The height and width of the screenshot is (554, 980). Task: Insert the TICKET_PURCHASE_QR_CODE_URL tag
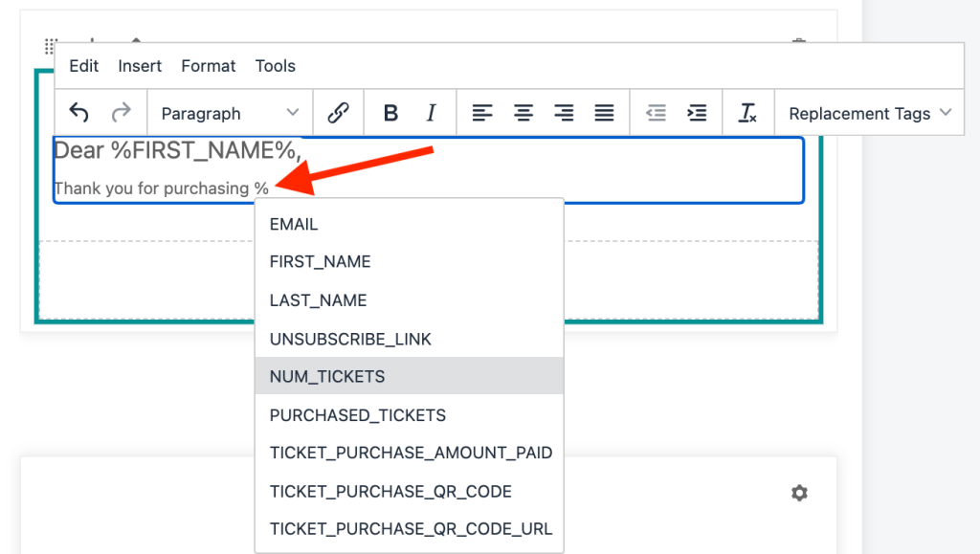pyautogui.click(x=410, y=529)
